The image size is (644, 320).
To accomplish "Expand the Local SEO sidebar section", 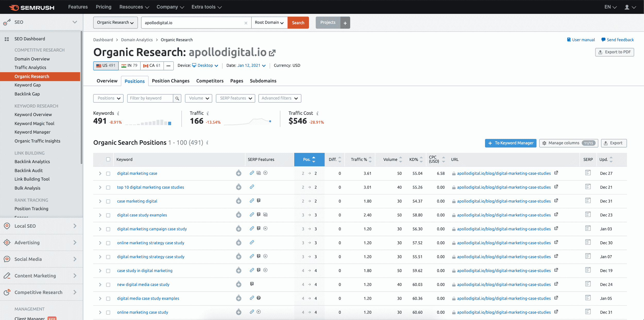I will click(x=41, y=226).
